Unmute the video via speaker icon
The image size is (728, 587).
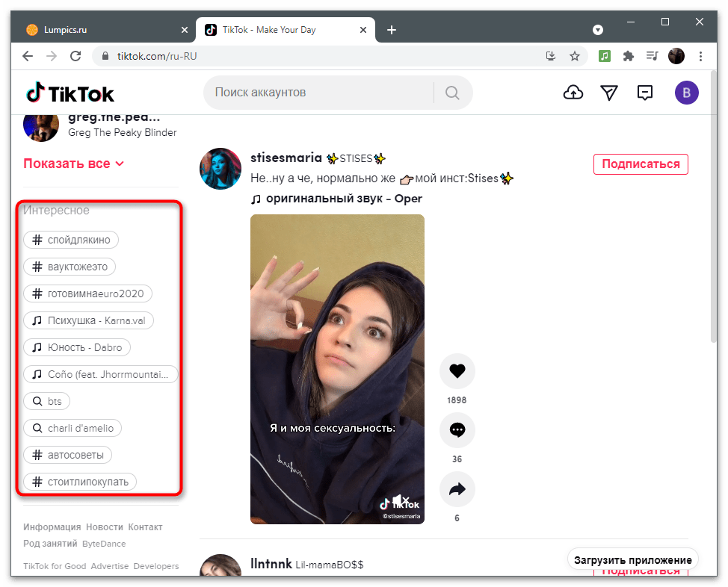tap(400, 500)
